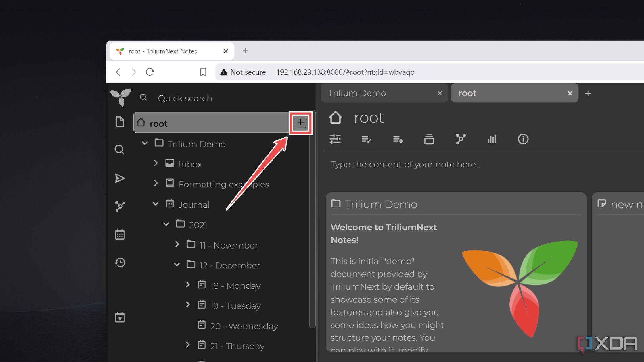Open the Trilium Demo tree item
Viewport: 644px width, 362px height.
coord(196,144)
